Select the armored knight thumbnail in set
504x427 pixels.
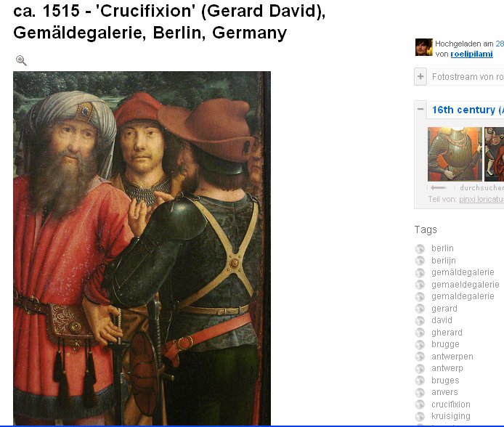click(x=455, y=154)
